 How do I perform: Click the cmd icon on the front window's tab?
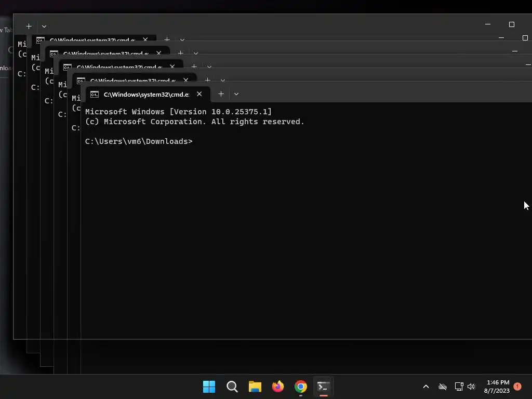pyautogui.click(x=95, y=95)
